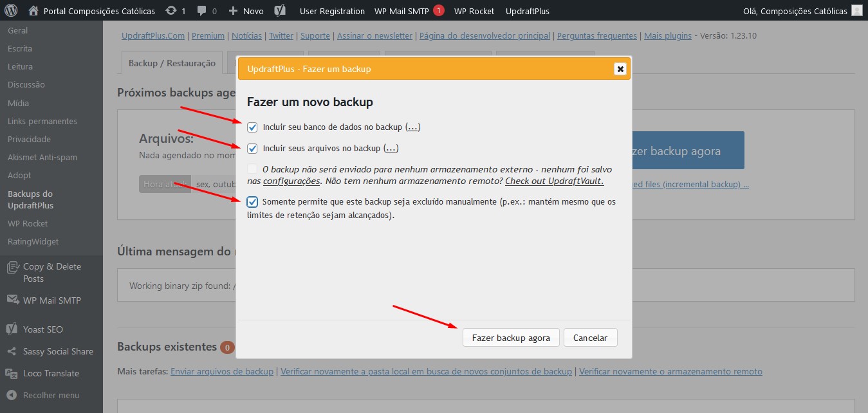This screenshot has width=868, height=413.
Task: Open the configurações link
Action: pos(293,181)
